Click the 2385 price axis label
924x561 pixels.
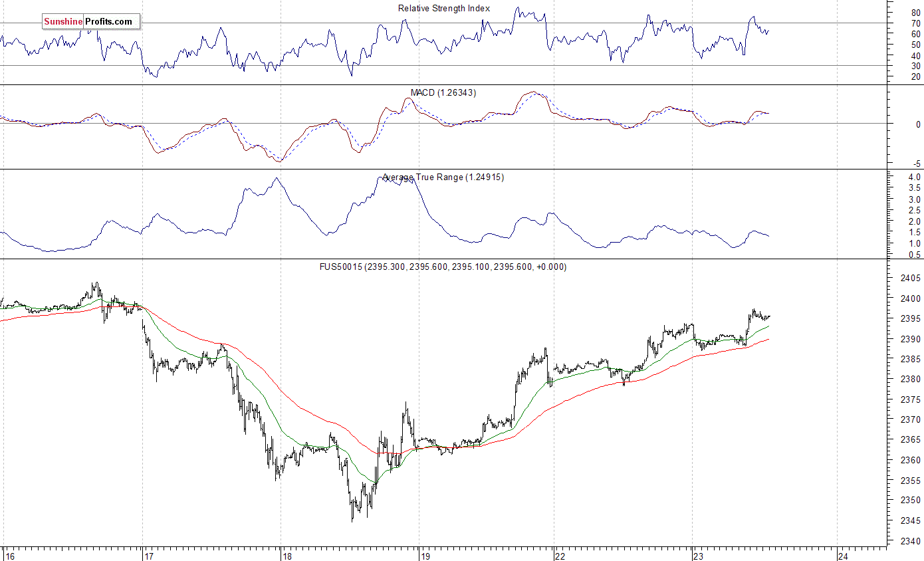click(x=911, y=360)
